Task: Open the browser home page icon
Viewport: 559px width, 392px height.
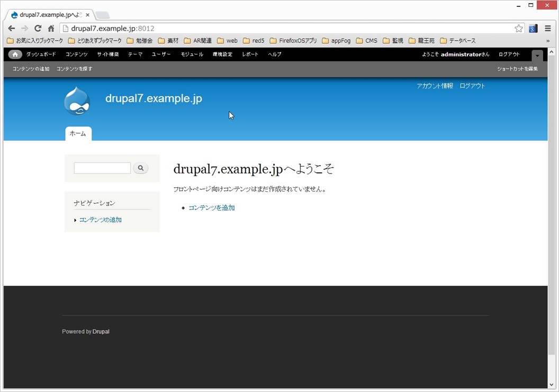Action: (51, 29)
